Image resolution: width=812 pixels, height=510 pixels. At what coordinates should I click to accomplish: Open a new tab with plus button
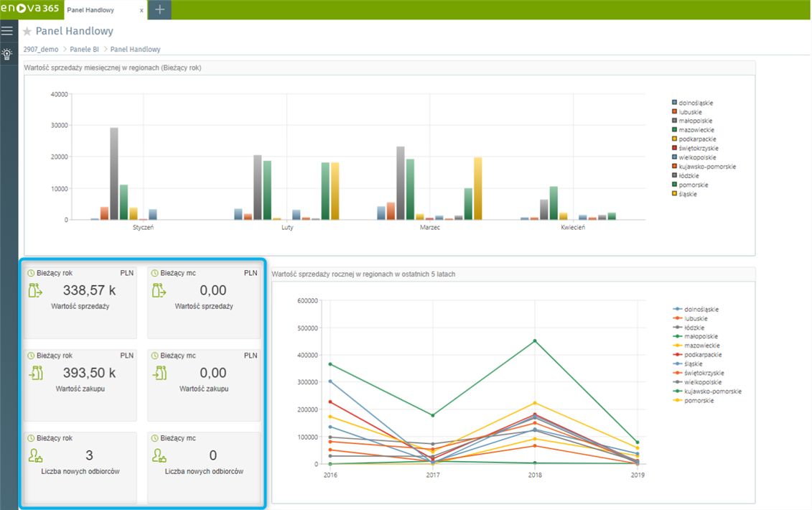159,10
